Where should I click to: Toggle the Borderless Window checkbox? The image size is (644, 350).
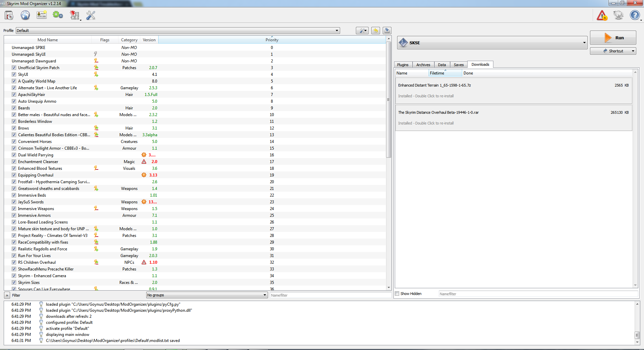(x=14, y=121)
